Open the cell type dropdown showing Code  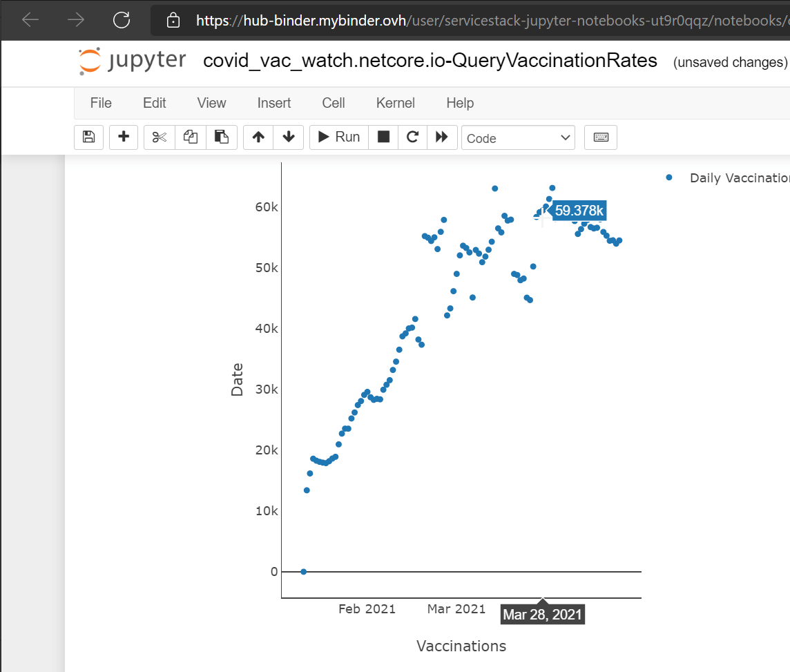pyautogui.click(x=518, y=137)
